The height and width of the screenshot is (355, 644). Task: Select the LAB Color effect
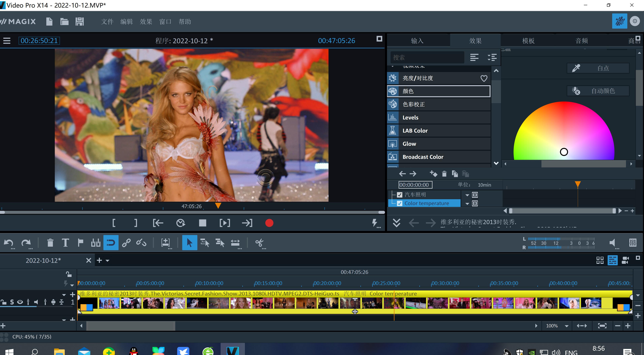pos(439,131)
